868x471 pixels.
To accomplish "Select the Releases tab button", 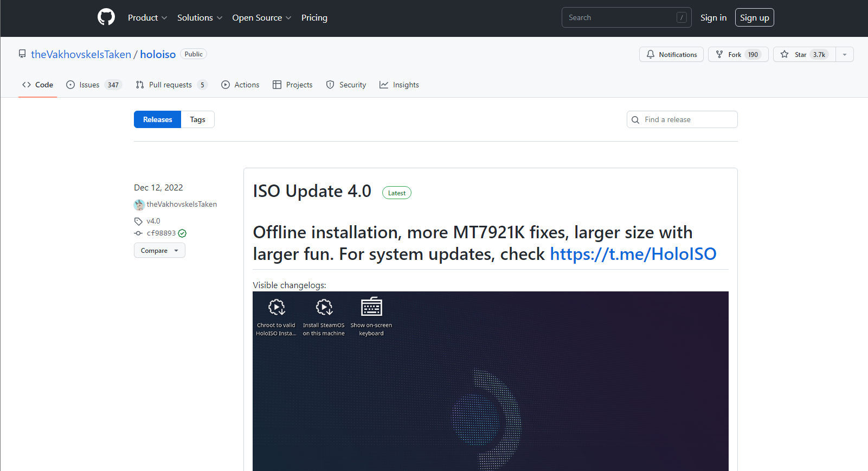I will [157, 119].
